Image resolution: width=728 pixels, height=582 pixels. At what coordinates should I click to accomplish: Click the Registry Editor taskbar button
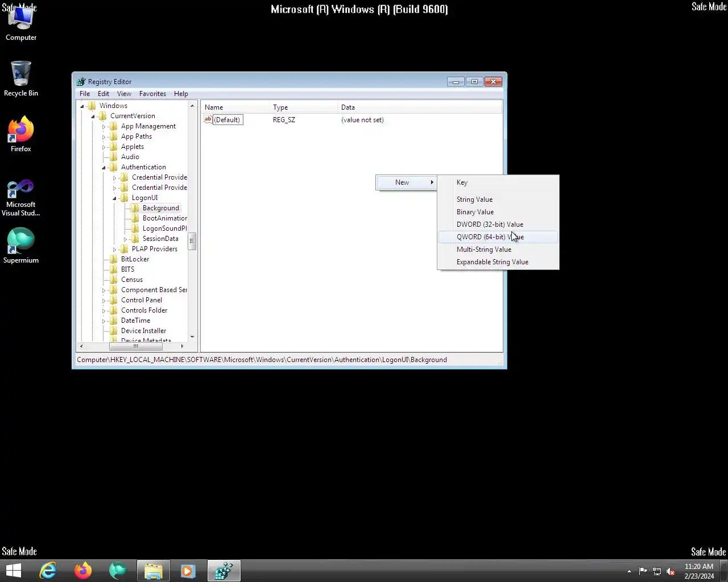[x=224, y=571]
